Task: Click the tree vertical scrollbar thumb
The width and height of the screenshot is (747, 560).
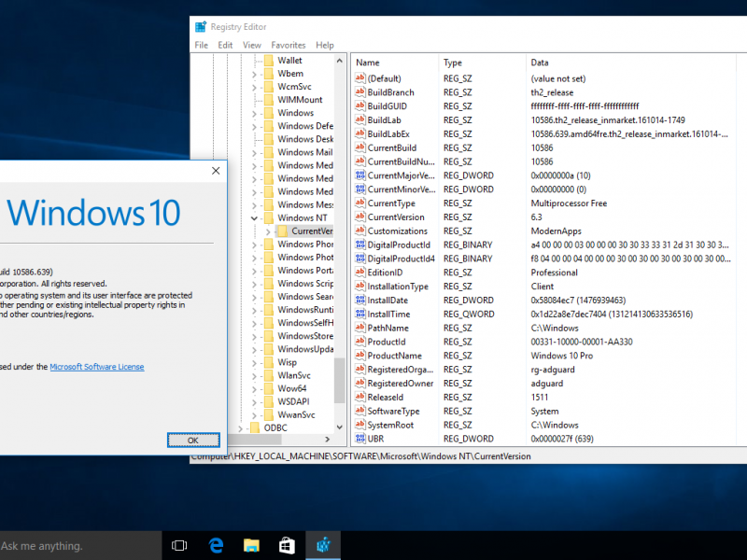Action: pyautogui.click(x=339, y=381)
